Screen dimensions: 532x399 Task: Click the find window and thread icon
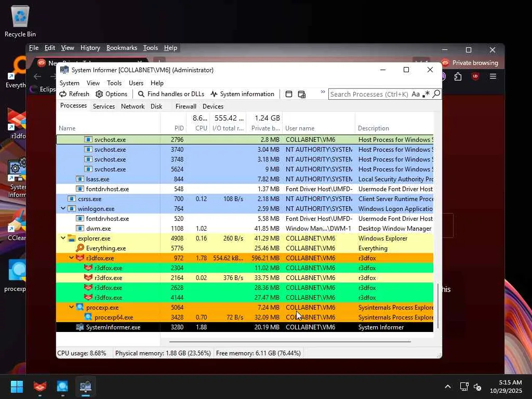click(302, 94)
